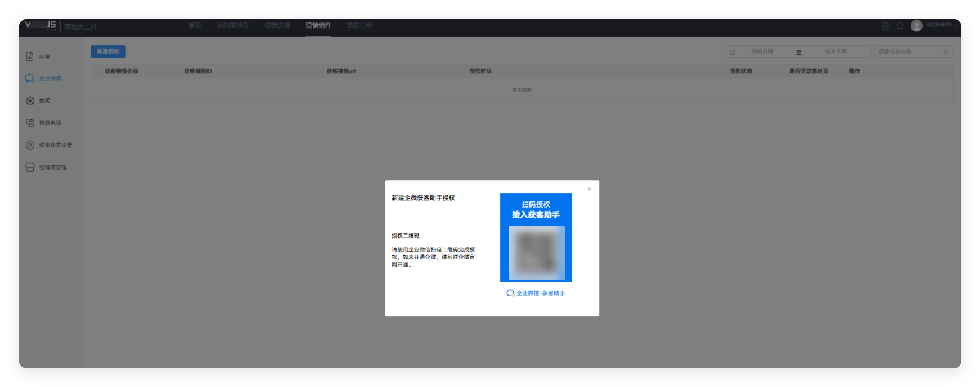Viewport: 980px width, 387px height.
Task: Open the 抽奖 lottery sidebar icon
Action: pyautogui.click(x=30, y=101)
